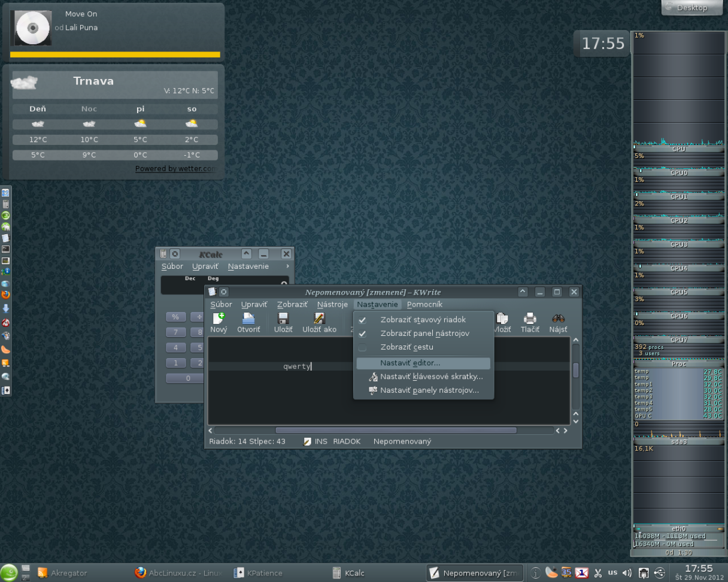Choose Nastaviť klávesové skratky... entry
Image resolution: width=728 pixels, height=582 pixels.
423,377
